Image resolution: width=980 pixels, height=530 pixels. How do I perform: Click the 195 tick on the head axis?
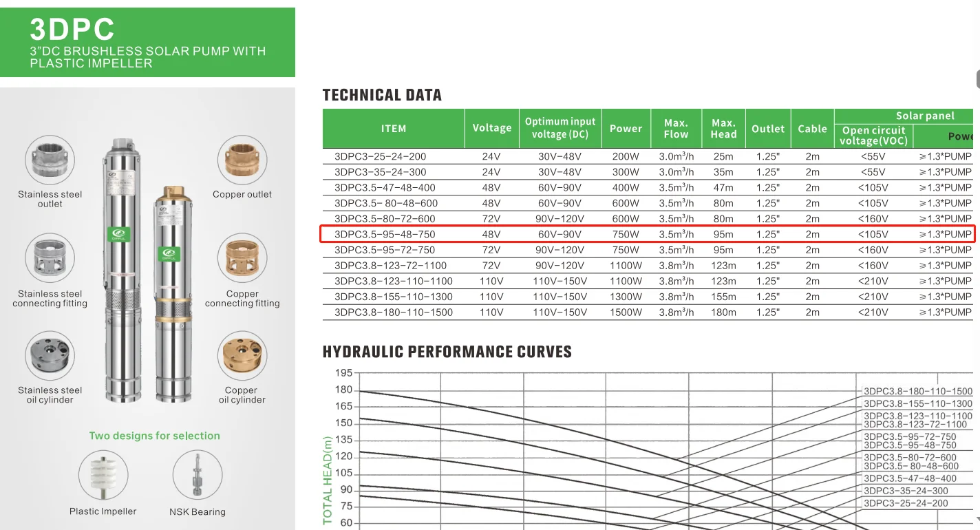344,373
